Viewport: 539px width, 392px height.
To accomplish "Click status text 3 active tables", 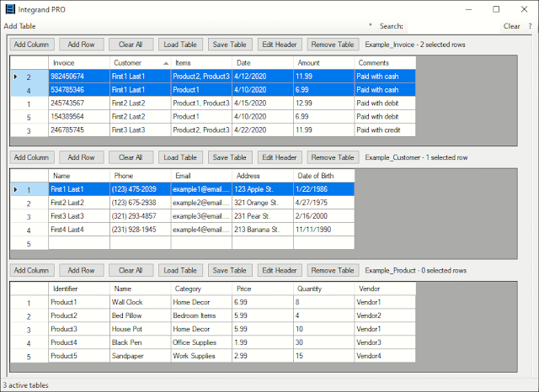I will click(25, 385).
